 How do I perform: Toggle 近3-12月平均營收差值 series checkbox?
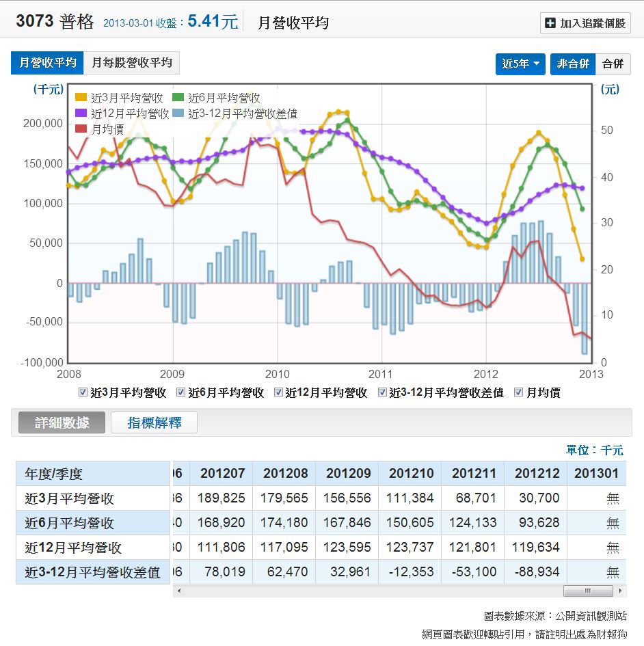[382, 392]
